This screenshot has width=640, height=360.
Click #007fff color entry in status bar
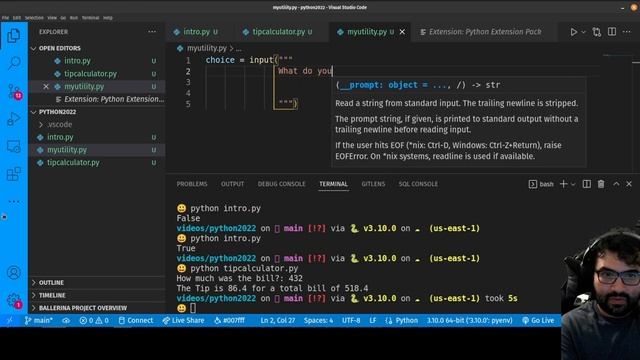[229, 320]
